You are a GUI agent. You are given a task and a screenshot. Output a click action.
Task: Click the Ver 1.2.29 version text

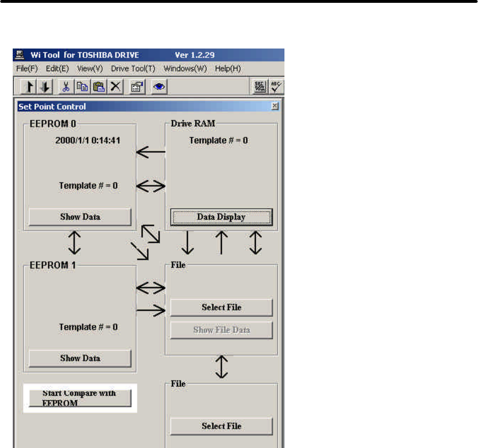(195, 55)
